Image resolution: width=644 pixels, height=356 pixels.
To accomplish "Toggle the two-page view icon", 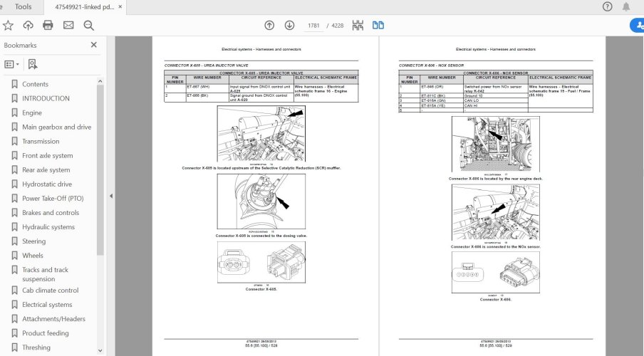I will pyautogui.click(x=378, y=26).
